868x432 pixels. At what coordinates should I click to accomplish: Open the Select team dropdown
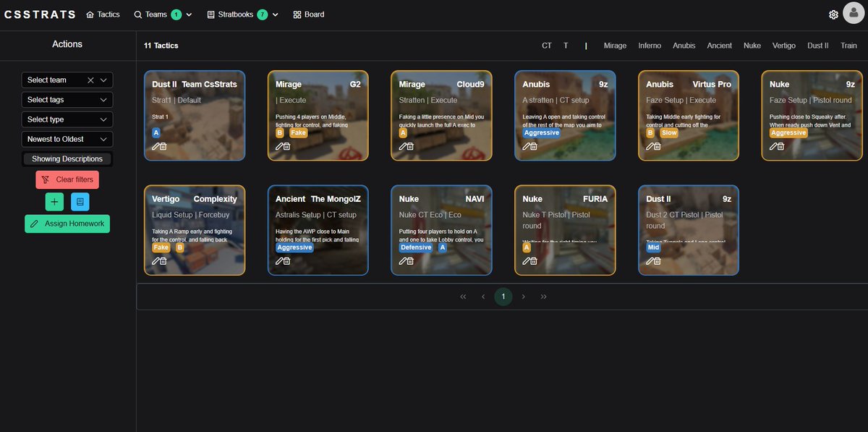tap(67, 80)
